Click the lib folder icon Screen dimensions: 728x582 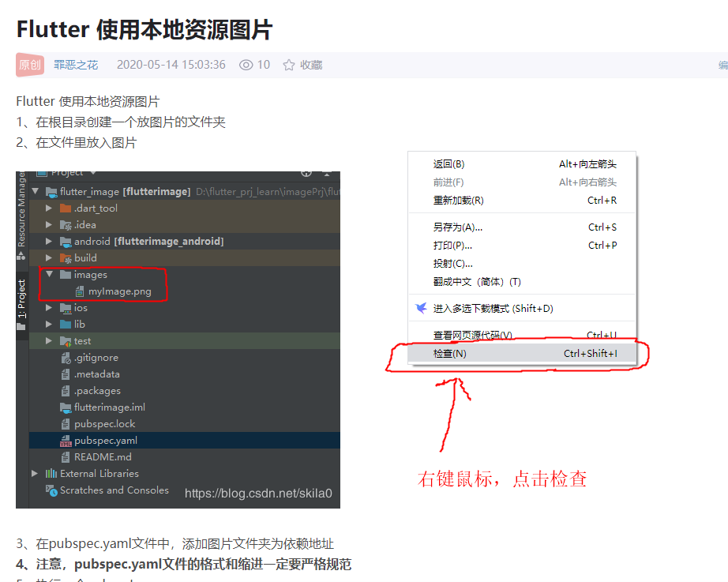click(x=66, y=325)
